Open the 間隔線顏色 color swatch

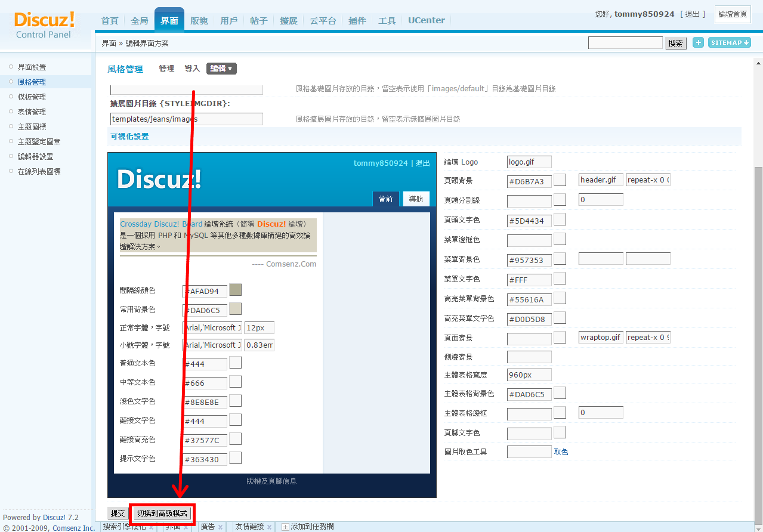point(236,290)
